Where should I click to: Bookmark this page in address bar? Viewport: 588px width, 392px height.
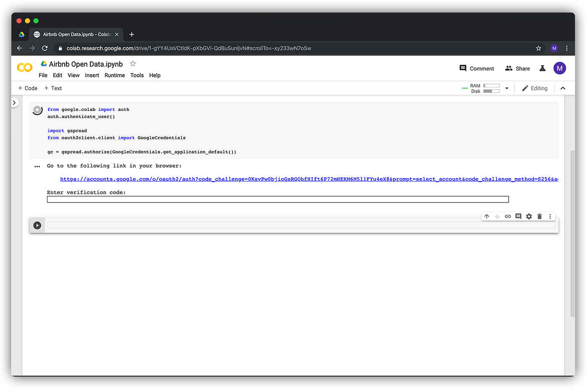[538, 48]
